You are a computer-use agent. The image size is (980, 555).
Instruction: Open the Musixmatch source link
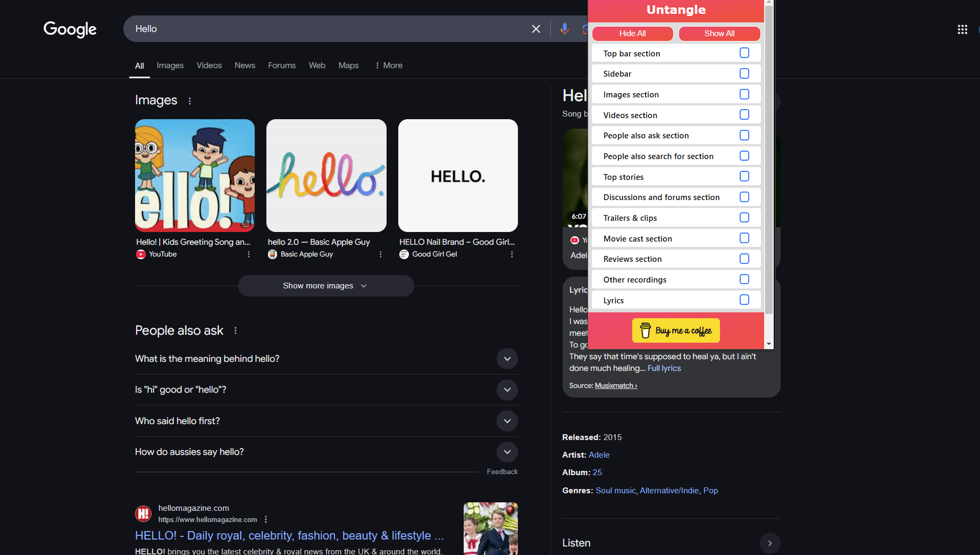616,386
